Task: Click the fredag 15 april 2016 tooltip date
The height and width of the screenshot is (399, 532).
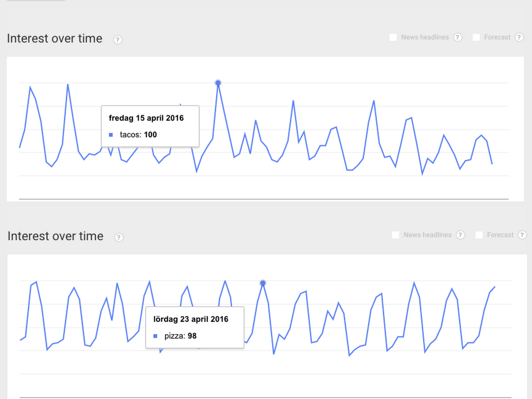Action: coord(146,118)
